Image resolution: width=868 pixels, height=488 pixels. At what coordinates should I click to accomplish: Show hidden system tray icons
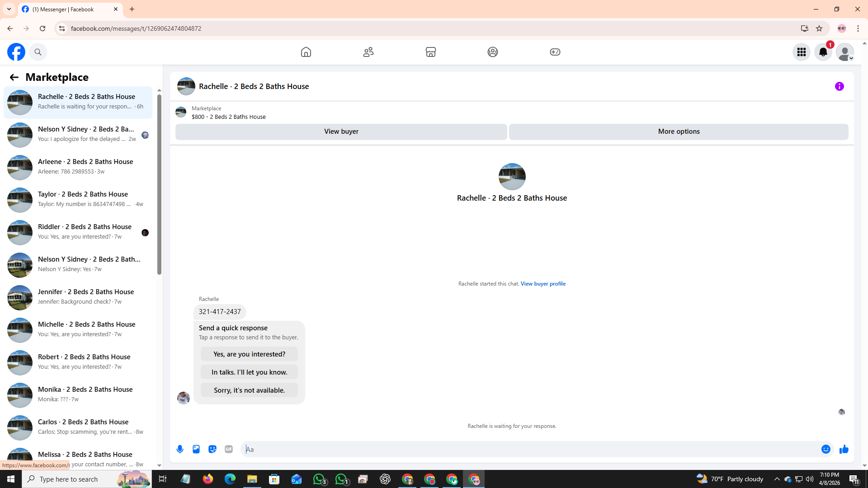[777, 479]
